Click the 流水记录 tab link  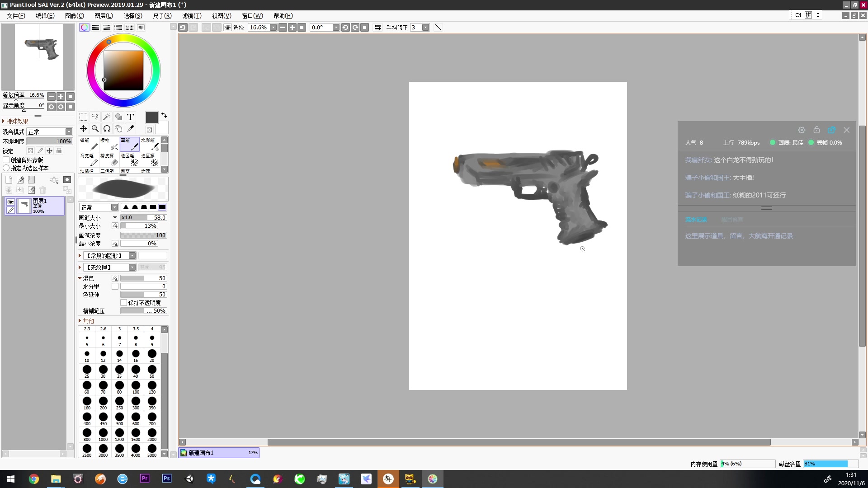pos(696,220)
